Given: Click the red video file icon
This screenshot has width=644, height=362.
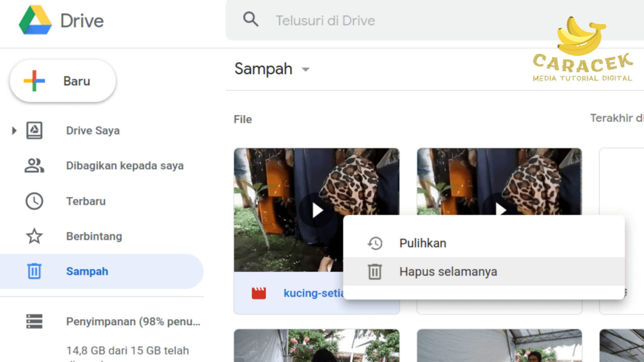Looking at the screenshot, I should point(259,293).
